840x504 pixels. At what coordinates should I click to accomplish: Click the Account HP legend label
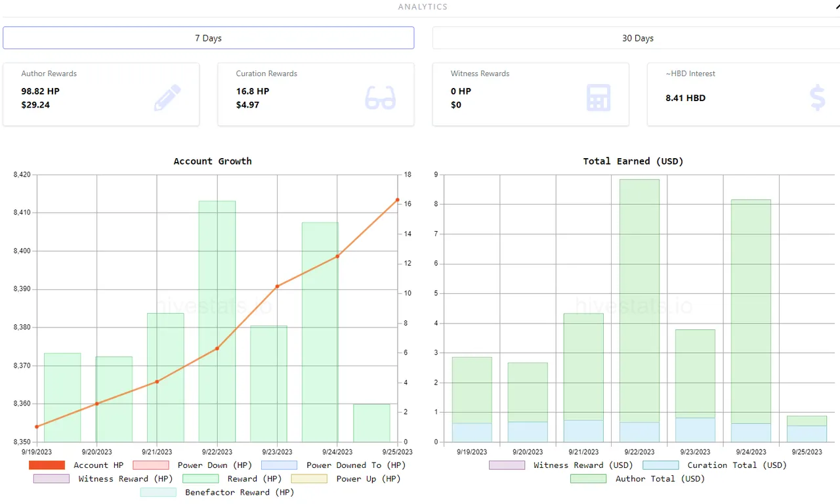(x=98, y=465)
